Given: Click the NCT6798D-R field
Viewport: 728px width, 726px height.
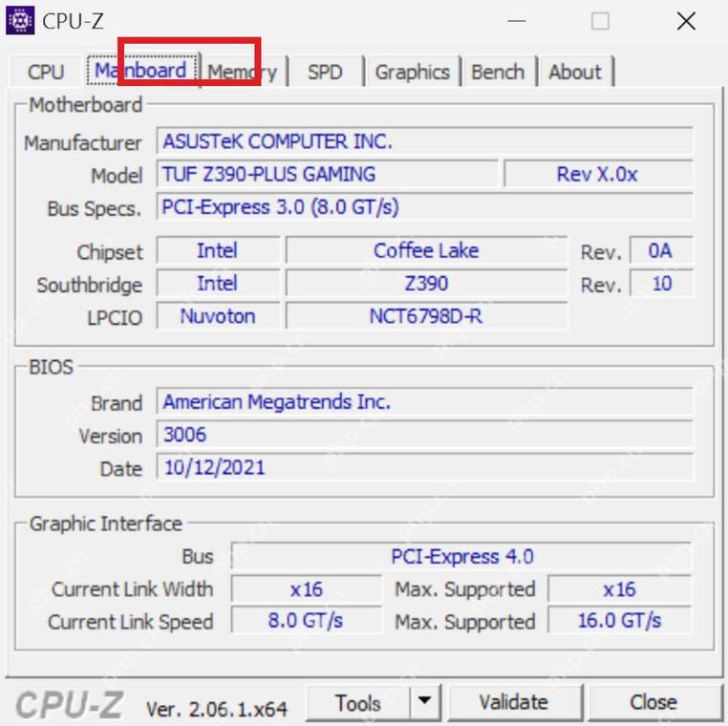Looking at the screenshot, I should [x=426, y=316].
